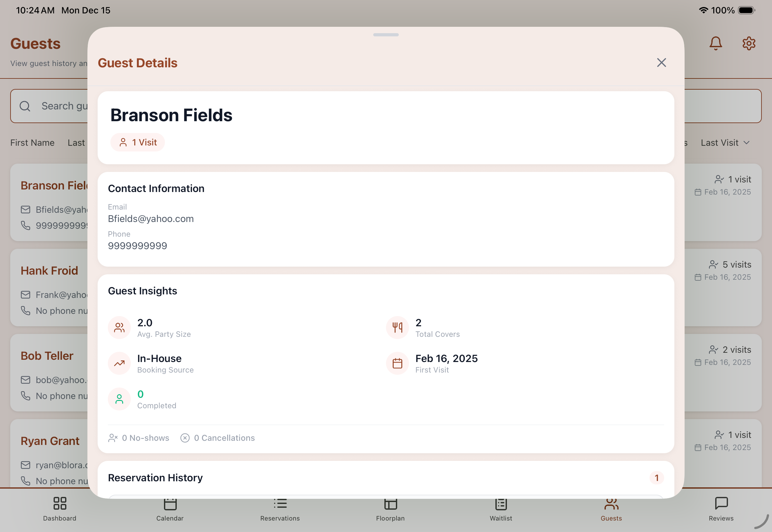Click the First Visit calendar icon

397,363
